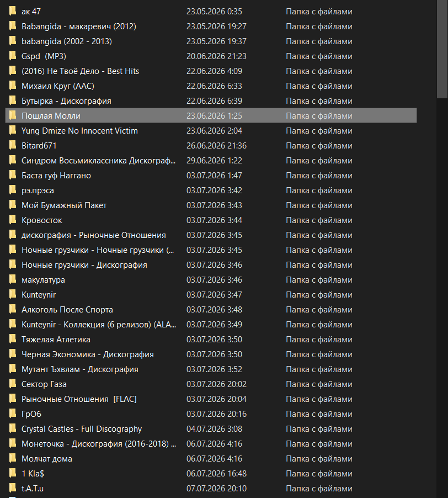Select the "Монеточка - Дискография (2016-2018)" name
The width and height of the screenshot is (448, 498).
coord(99,444)
